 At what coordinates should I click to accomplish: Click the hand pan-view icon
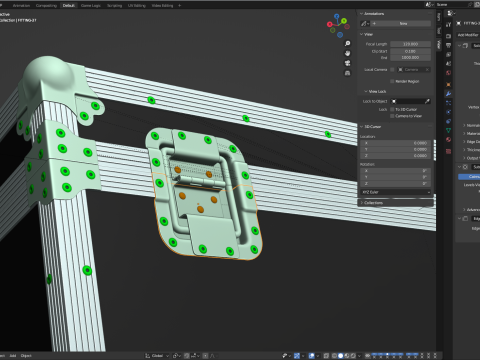(x=347, y=53)
